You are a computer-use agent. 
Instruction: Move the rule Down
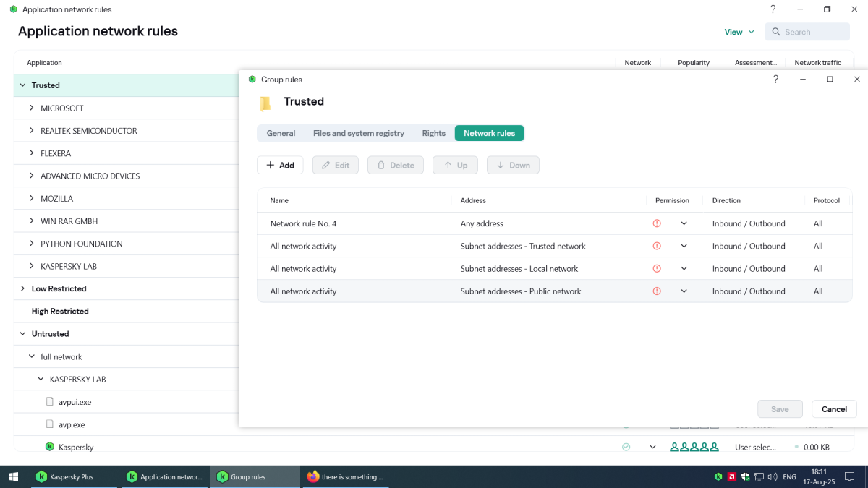click(513, 165)
